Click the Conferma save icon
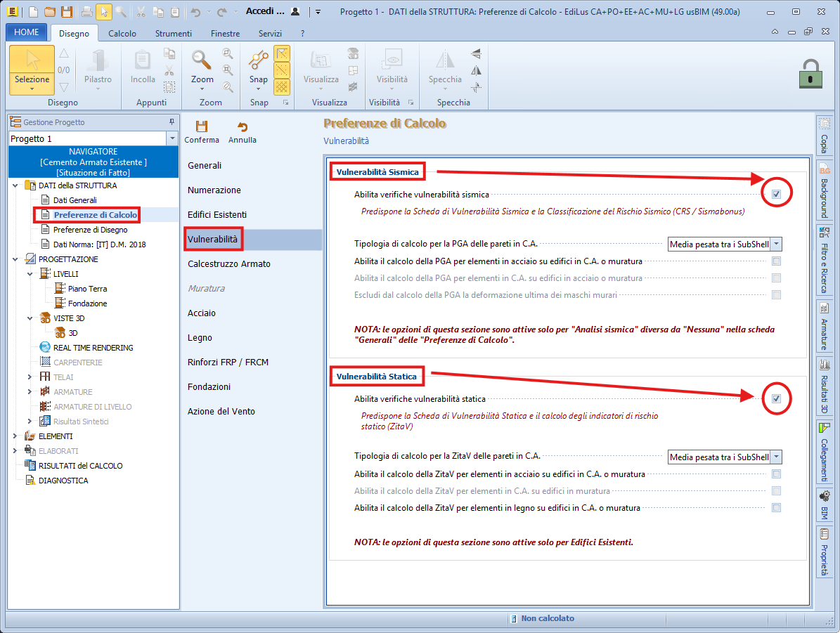Viewport: 840px width, 633px height. coord(202,127)
